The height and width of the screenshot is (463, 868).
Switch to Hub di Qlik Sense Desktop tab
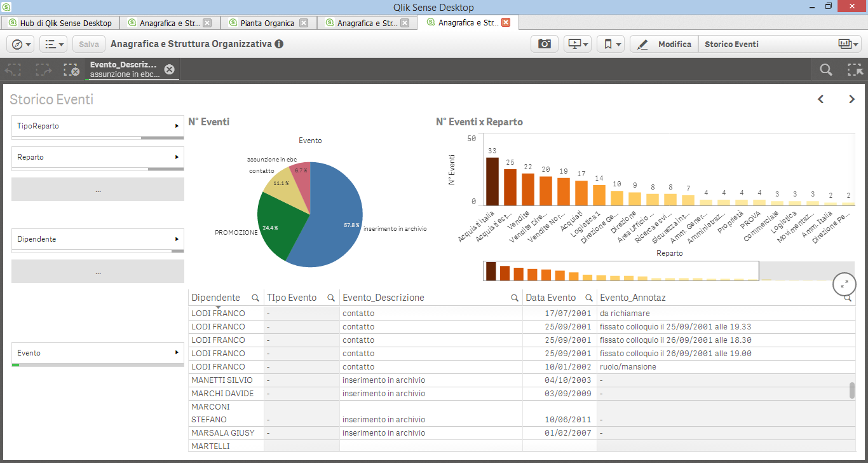coord(60,23)
